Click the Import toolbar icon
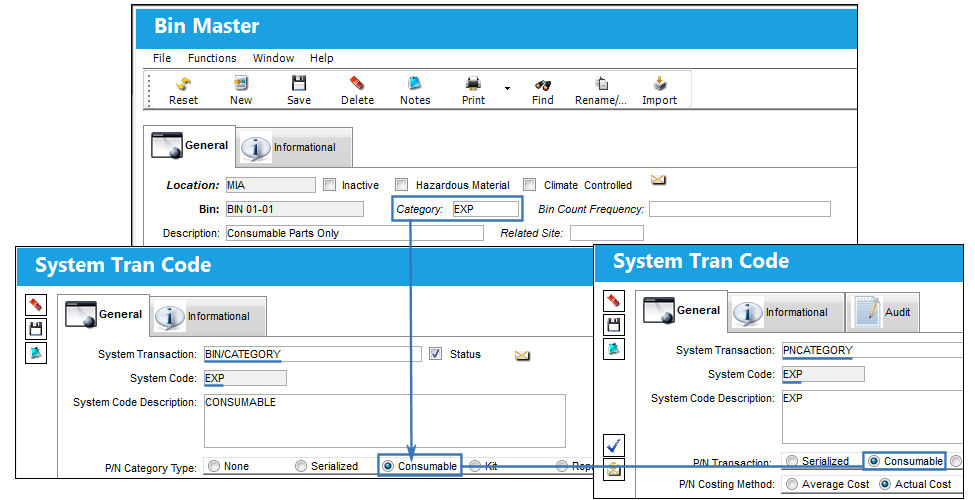 click(x=660, y=83)
